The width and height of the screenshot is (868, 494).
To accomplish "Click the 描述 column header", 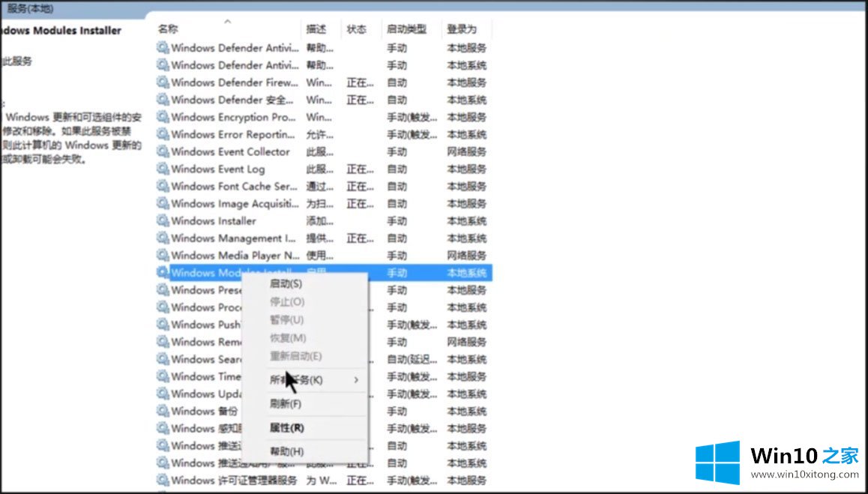I will 316,29.
